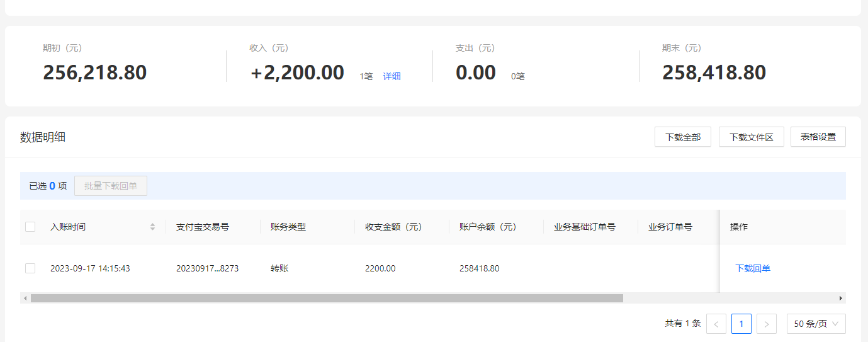Viewport: 868px width, 342px height.
Task: Click the income figure +2,200.00
Action: click(x=298, y=72)
